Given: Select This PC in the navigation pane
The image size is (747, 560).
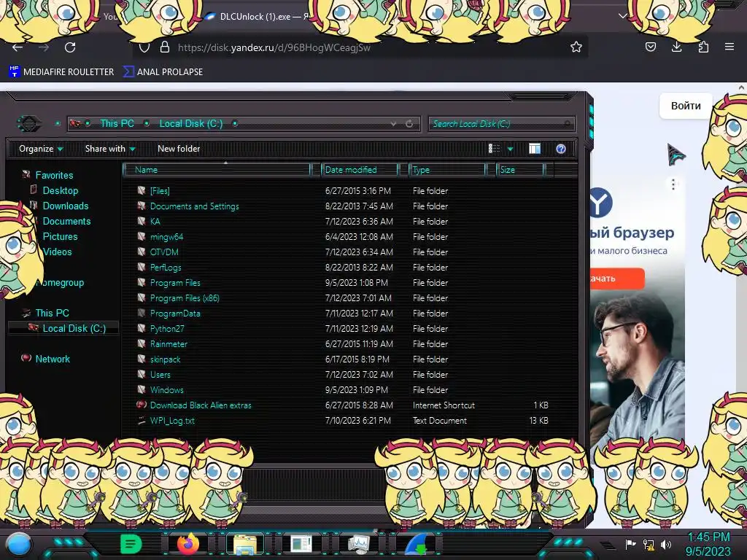Looking at the screenshot, I should pyautogui.click(x=52, y=313).
